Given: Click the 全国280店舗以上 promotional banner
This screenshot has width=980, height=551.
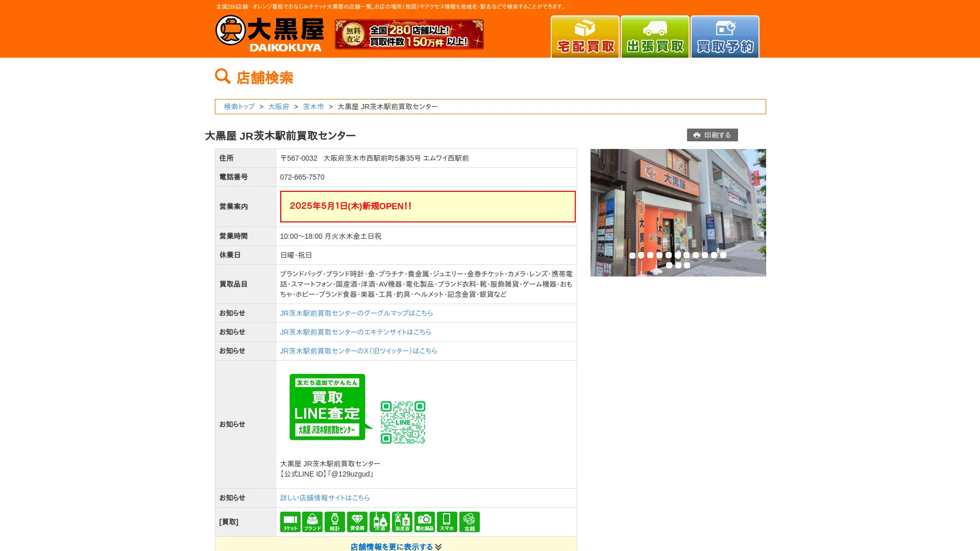Looking at the screenshot, I should point(409,35).
